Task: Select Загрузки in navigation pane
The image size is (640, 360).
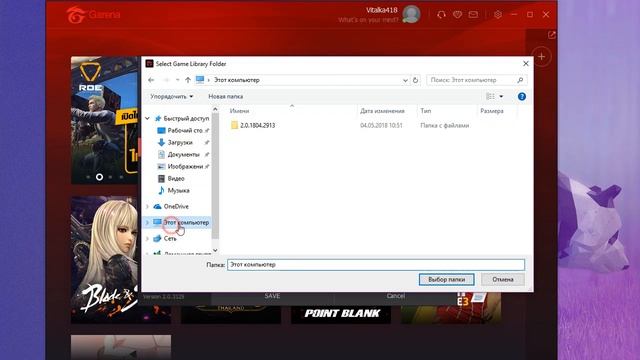Action: point(180,142)
